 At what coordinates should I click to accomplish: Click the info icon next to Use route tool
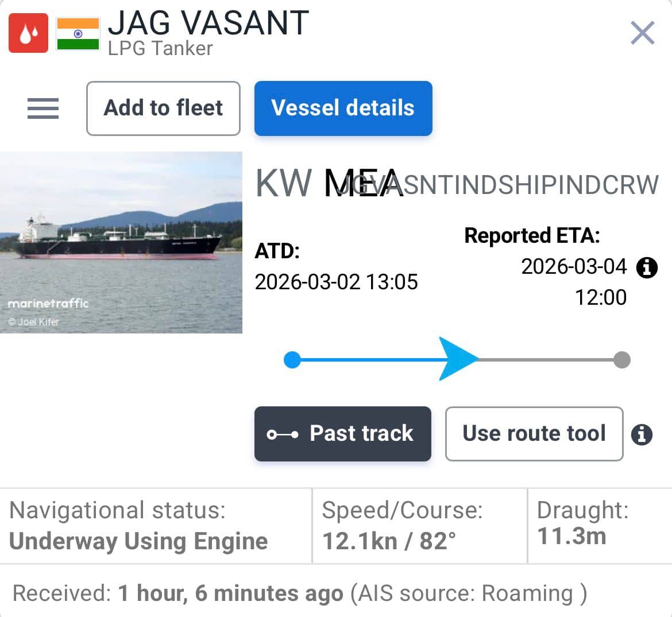click(x=642, y=434)
